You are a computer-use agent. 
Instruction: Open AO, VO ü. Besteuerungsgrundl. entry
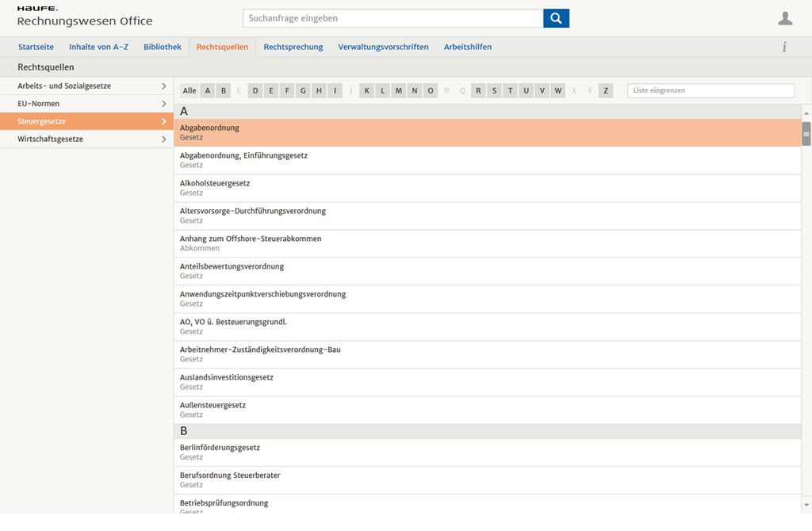(488, 327)
